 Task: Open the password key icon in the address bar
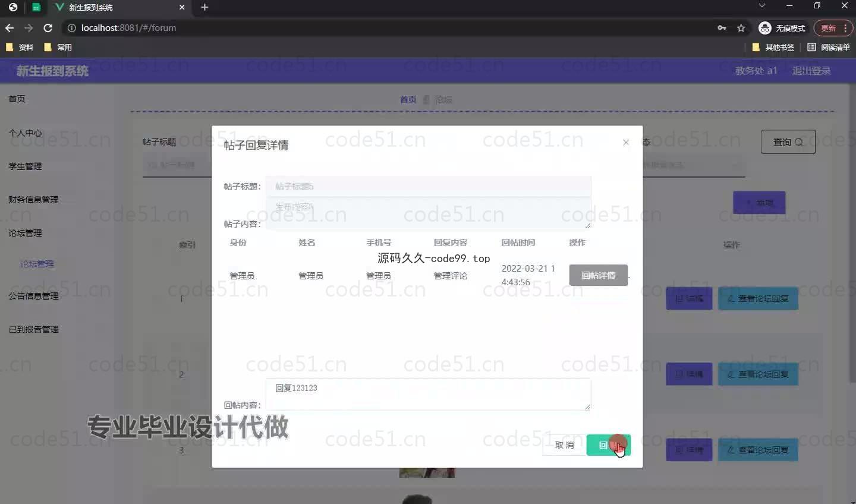pyautogui.click(x=722, y=28)
